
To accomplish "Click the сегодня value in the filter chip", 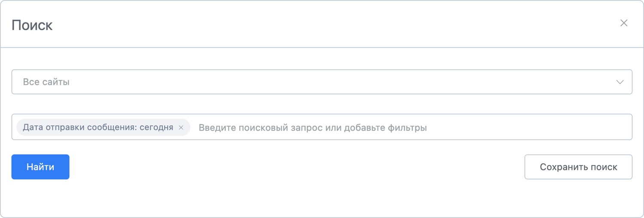I will (156, 127).
